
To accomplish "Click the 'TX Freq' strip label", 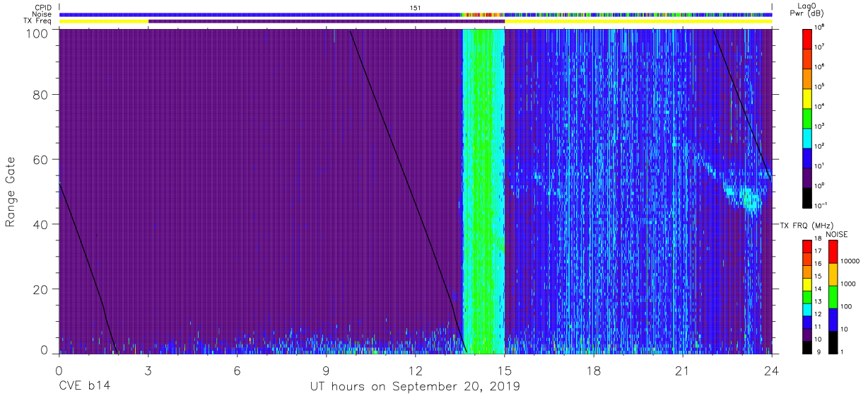I will 37,21.
